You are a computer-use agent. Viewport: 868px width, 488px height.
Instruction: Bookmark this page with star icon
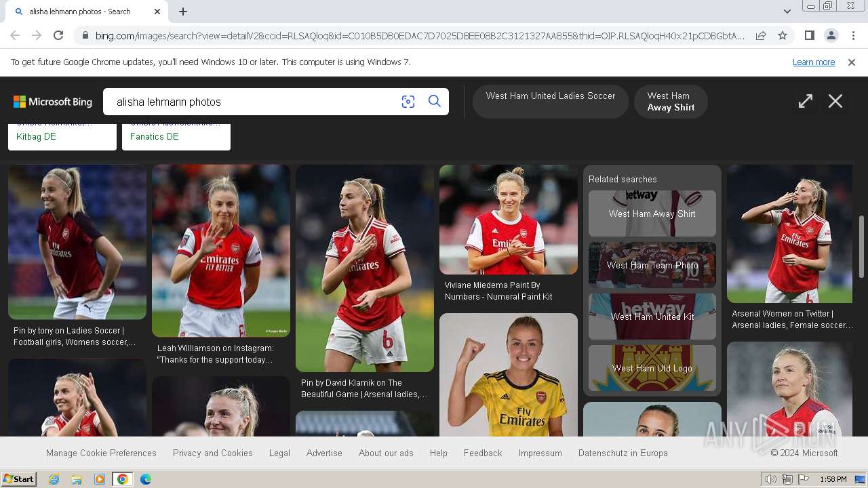click(783, 35)
